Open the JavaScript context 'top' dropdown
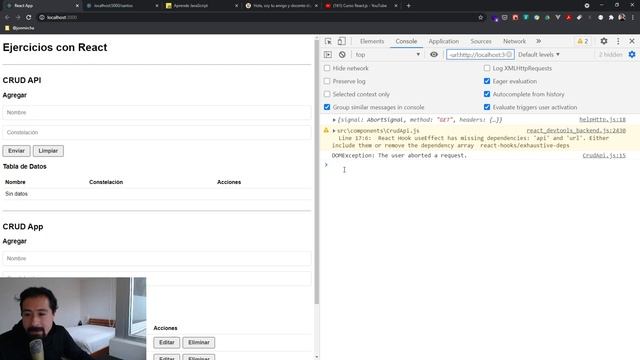640x360 pixels. (387, 54)
